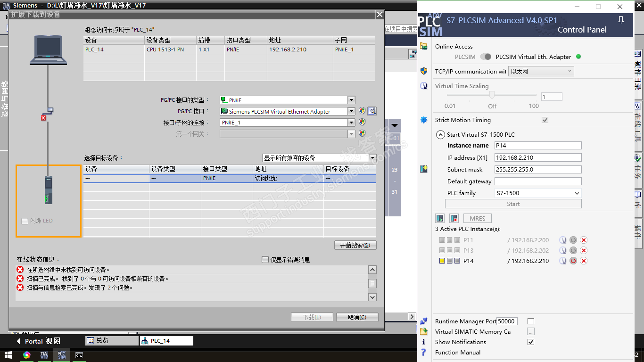Click the power icon for instance P13

[573, 250]
